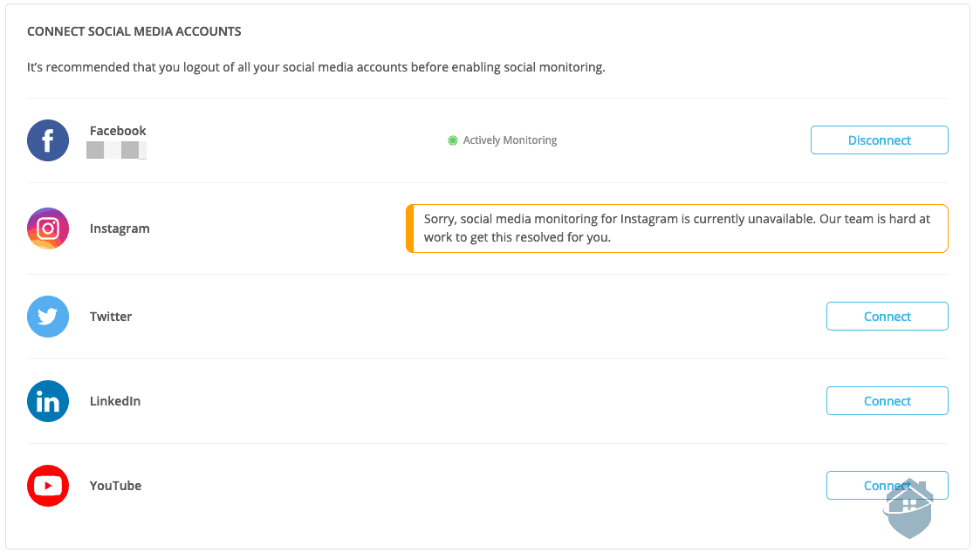This screenshot has width=980, height=559.
Task: Click the green Actively Monitoring status dot
Action: (x=453, y=140)
